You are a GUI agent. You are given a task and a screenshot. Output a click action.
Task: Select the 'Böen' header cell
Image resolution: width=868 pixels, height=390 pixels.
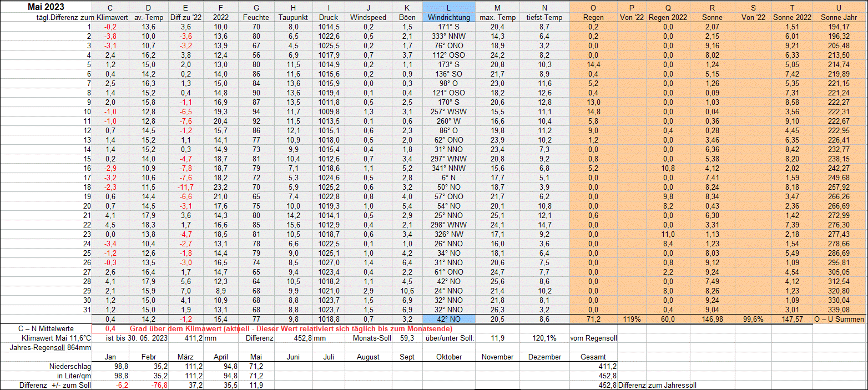(x=407, y=17)
